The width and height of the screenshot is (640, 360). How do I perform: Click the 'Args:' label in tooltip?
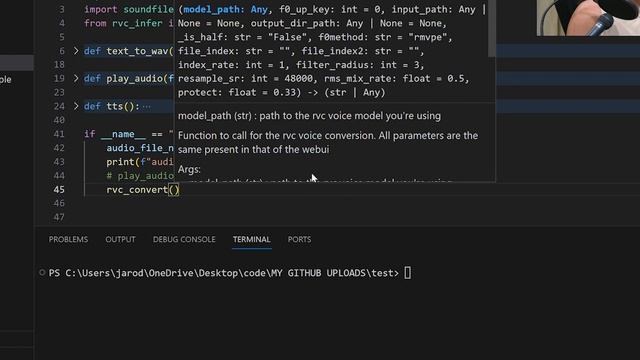pyautogui.click(x=189, y=169)
